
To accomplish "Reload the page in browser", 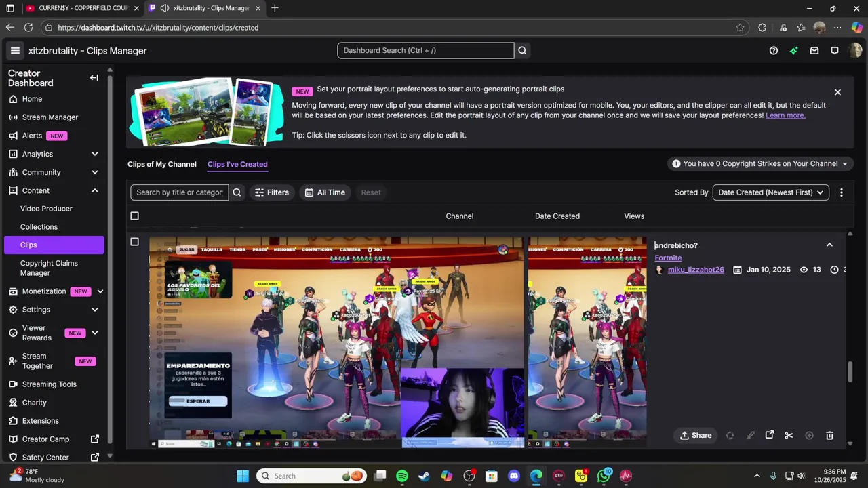I will coord(28,28).
